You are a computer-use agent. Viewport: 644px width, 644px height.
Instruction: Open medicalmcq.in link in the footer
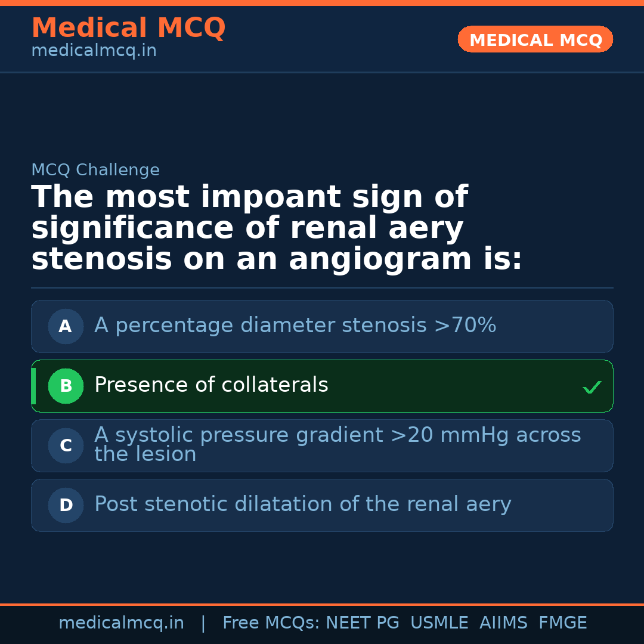(121, 623)
